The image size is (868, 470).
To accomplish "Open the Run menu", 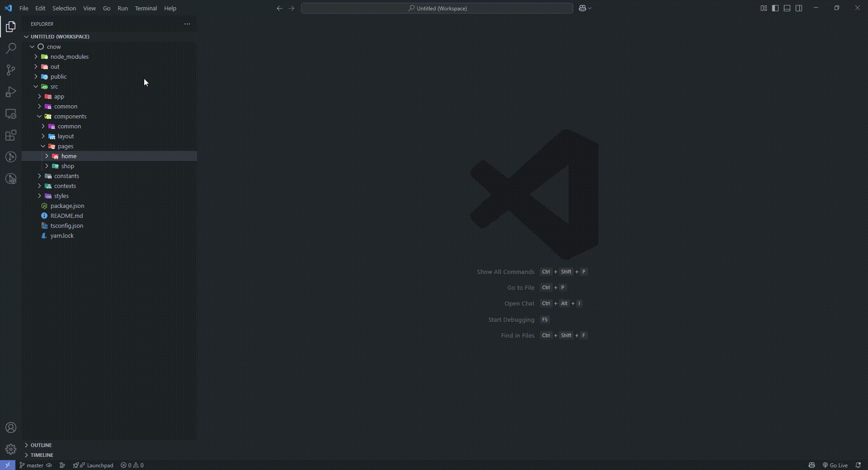I will tap(123, 8).
